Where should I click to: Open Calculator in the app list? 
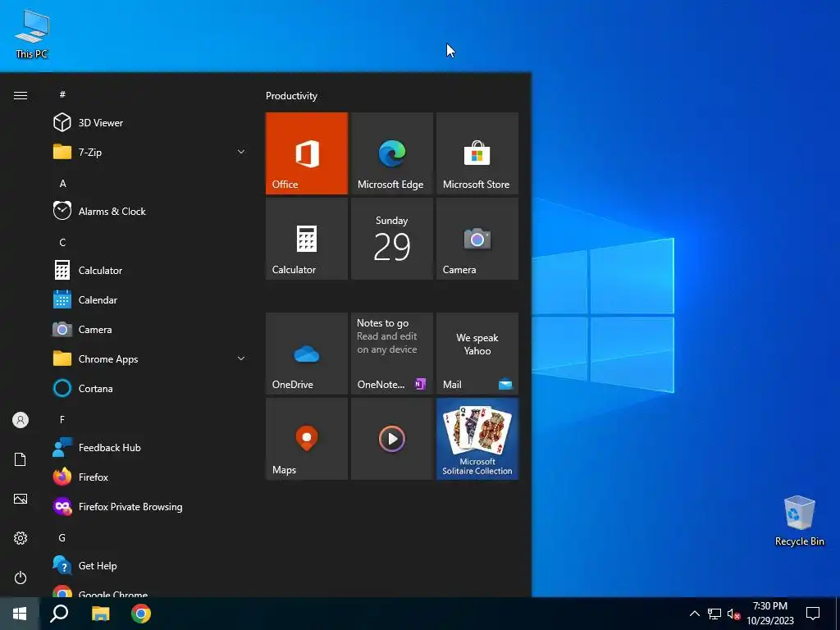[150, 270]
